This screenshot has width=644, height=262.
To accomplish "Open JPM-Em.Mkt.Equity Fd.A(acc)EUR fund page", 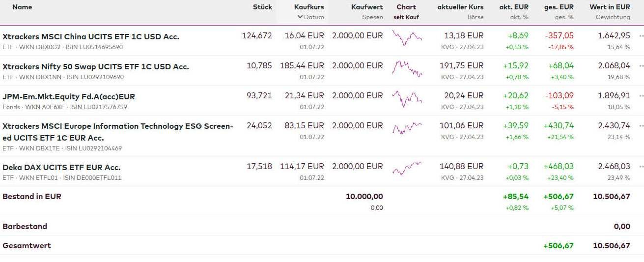I will (69, 96).
